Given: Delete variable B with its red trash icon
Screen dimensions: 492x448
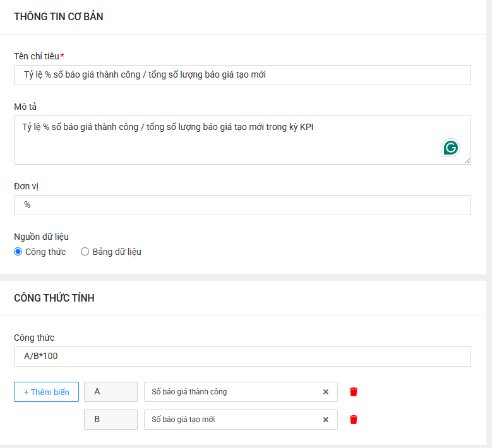Looking at the screenshot, I should (x=354, y=420).
